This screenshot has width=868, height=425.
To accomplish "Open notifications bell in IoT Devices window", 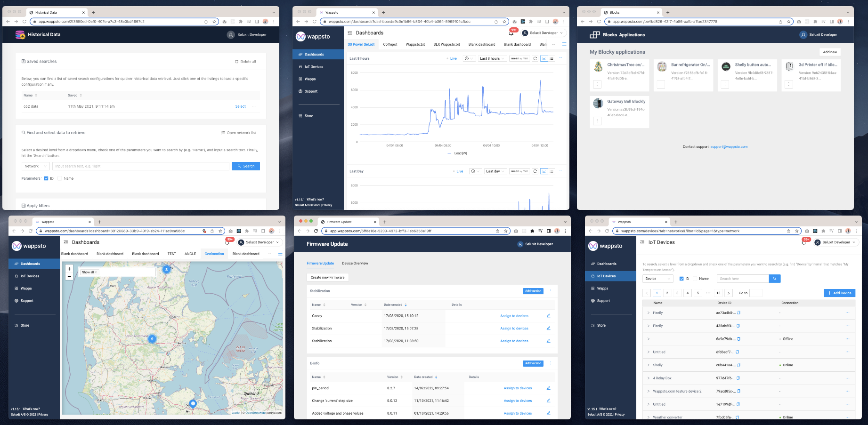I will click(804, 242).
